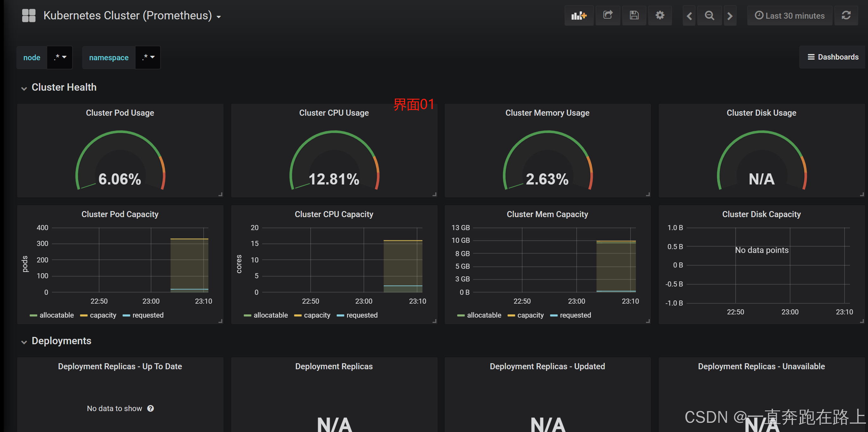Open the Last 30 minutes time picker
This screenshot has height=432, width=868.
789,16
